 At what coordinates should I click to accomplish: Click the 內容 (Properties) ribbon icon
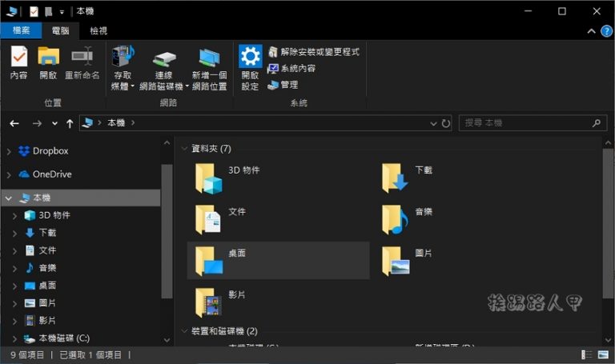click(18, 62)
